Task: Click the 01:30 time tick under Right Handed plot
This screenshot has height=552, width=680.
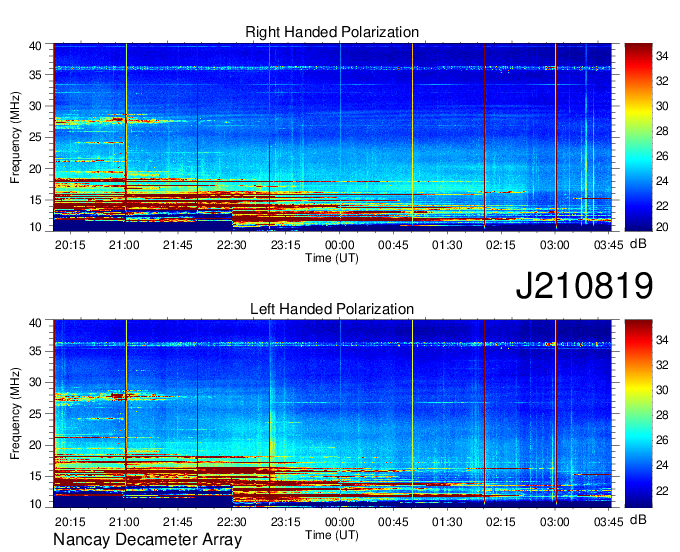Action: [447, 245]
